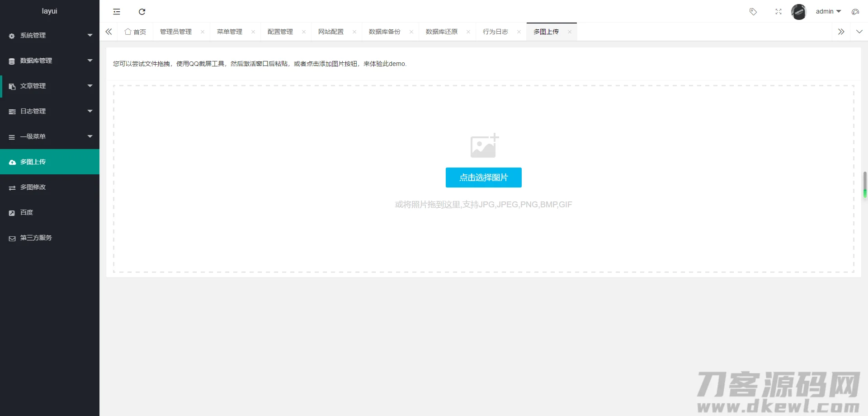Expand the 数据库管理 menu section
This screenshot has height=416, width=868.
click(36, 61)
